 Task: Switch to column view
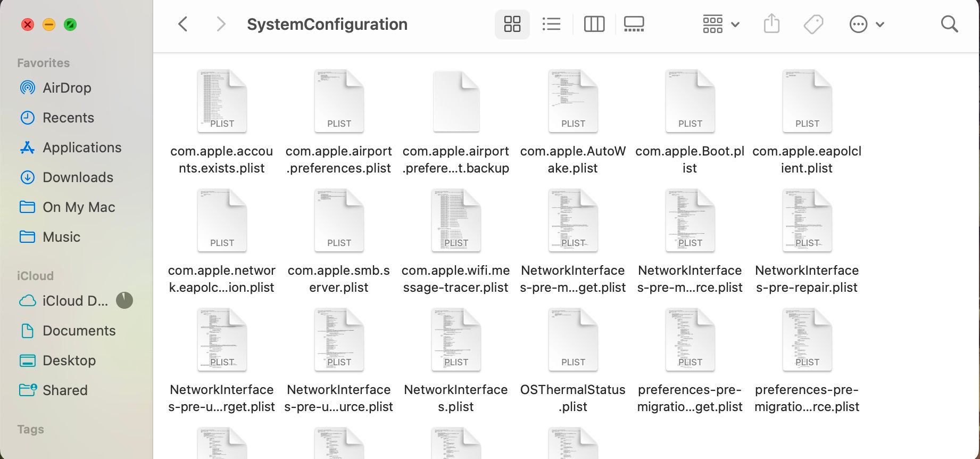coord(594,24)
